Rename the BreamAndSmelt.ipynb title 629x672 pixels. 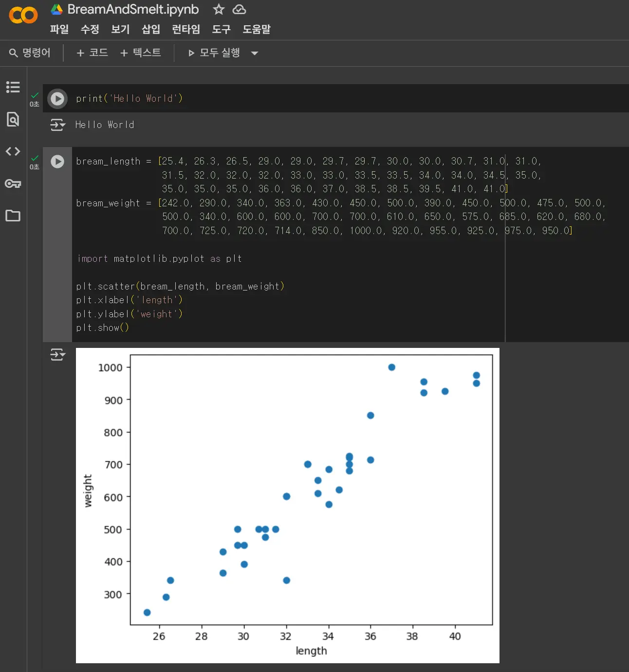[x=133, y=9]
